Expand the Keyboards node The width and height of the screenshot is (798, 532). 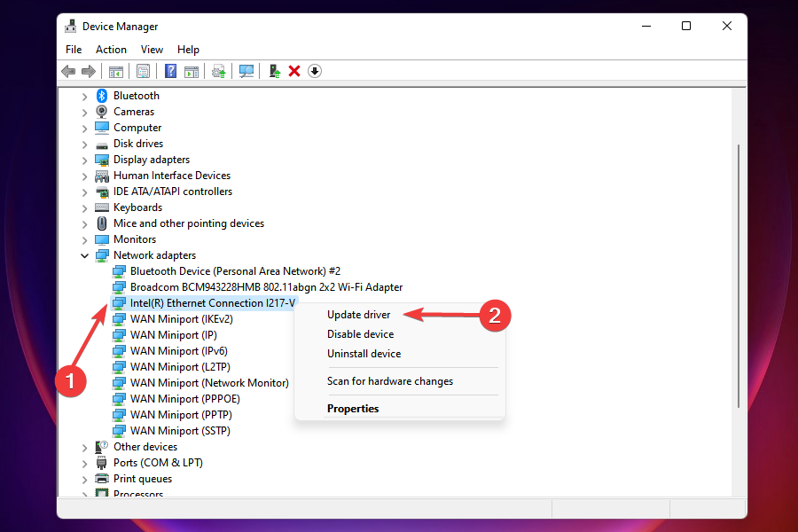tap(84, 207)
